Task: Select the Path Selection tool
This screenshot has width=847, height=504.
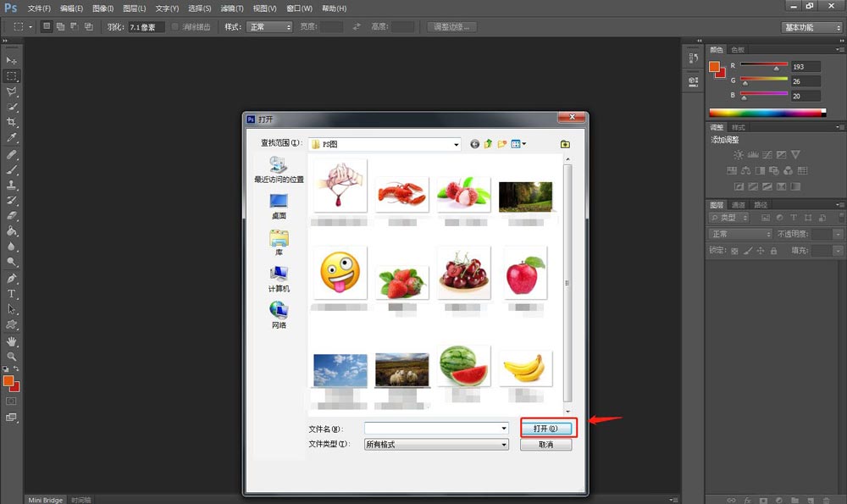Action: (11, 309)
